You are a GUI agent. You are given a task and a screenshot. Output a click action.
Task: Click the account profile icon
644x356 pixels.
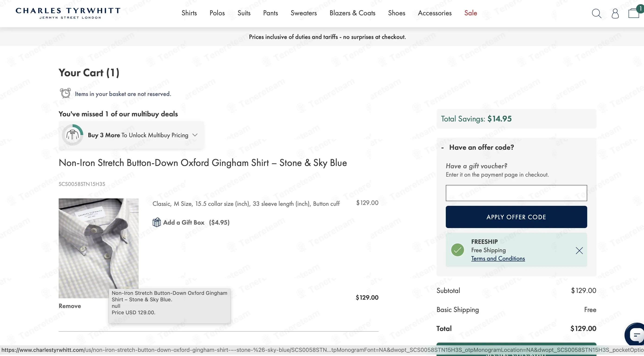(615, 13)
